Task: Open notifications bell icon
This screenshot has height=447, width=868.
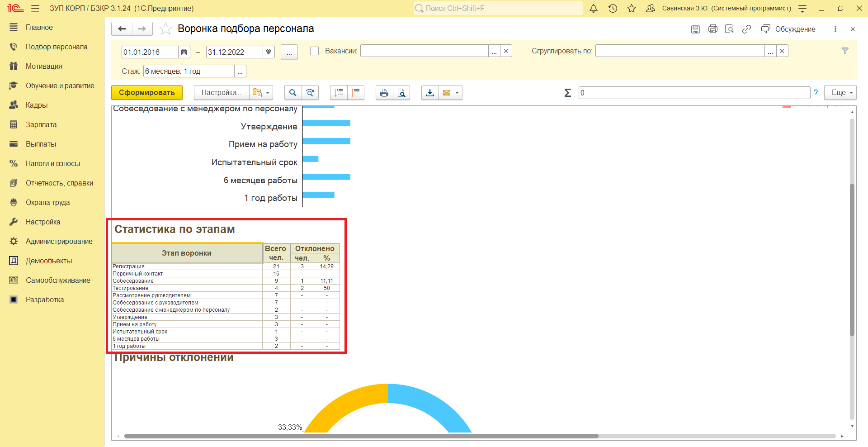Action: click(x=594, y=9)
